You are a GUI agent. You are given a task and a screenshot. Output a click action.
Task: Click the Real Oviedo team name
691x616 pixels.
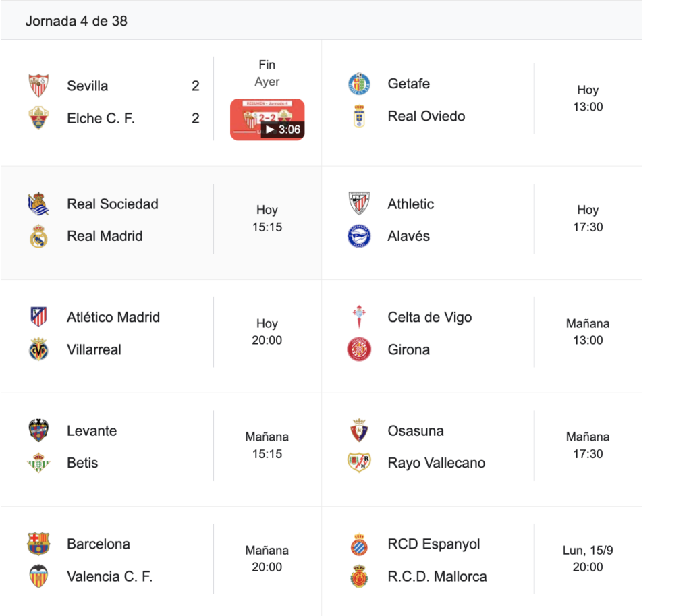coord(426,116)
